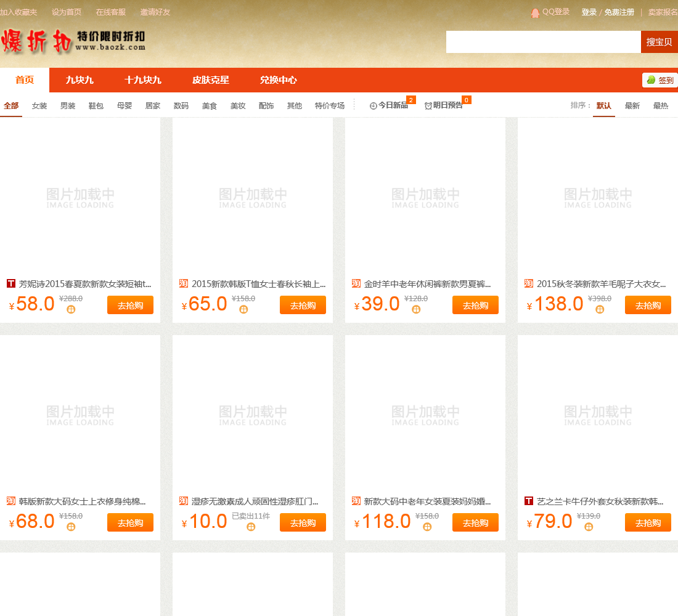Filter by 男装 category

pyautogui.click(x=68, y=106)
